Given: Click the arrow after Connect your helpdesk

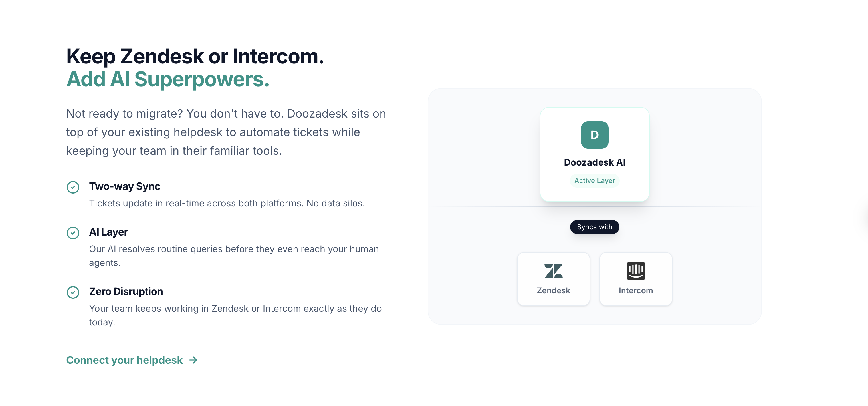Looking at the screenshot, I should point(193,360).
